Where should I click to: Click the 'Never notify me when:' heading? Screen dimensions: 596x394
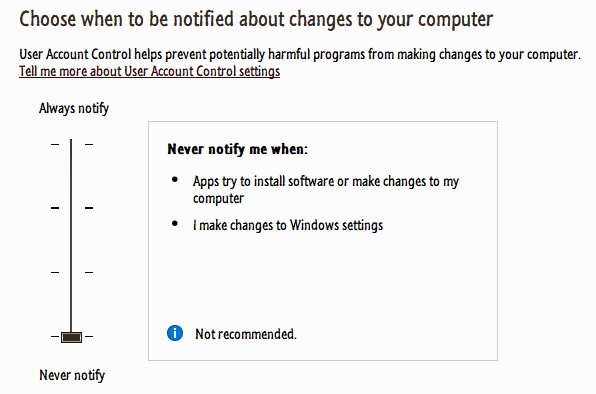point(238,149)
